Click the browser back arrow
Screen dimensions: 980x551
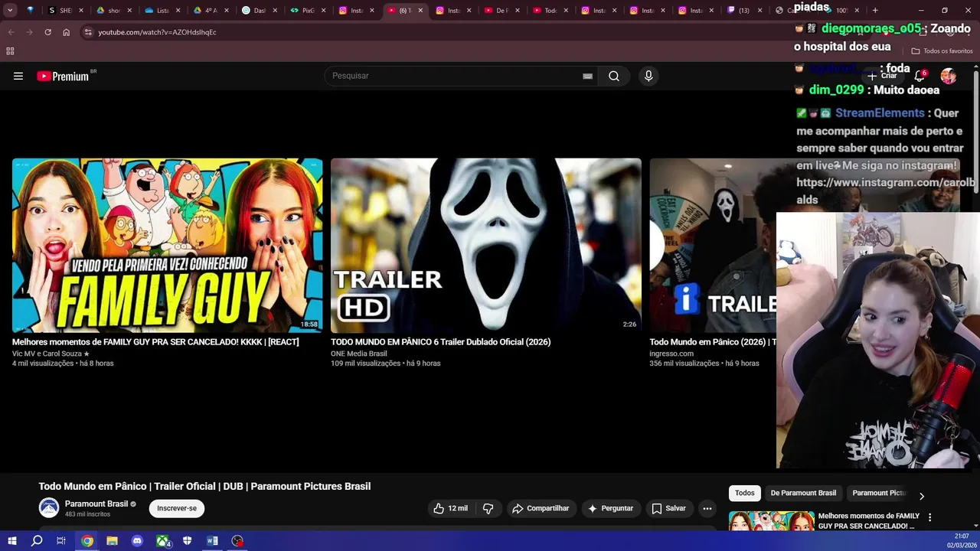[11, 32]
